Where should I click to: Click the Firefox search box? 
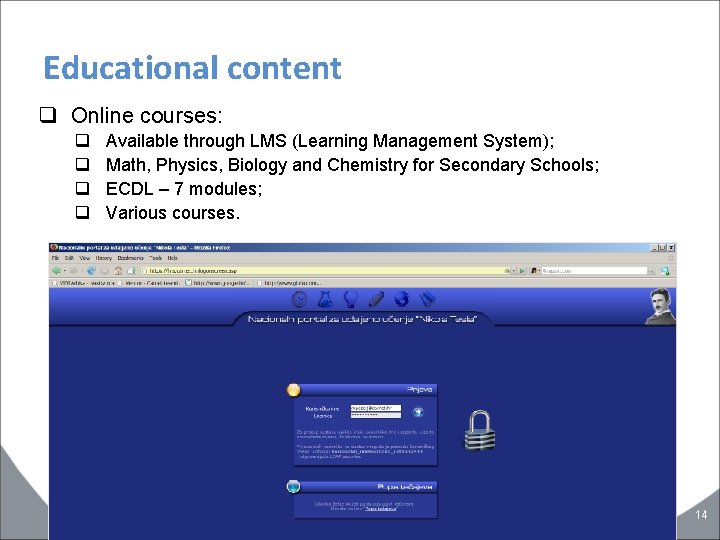(x=594, y=271)
